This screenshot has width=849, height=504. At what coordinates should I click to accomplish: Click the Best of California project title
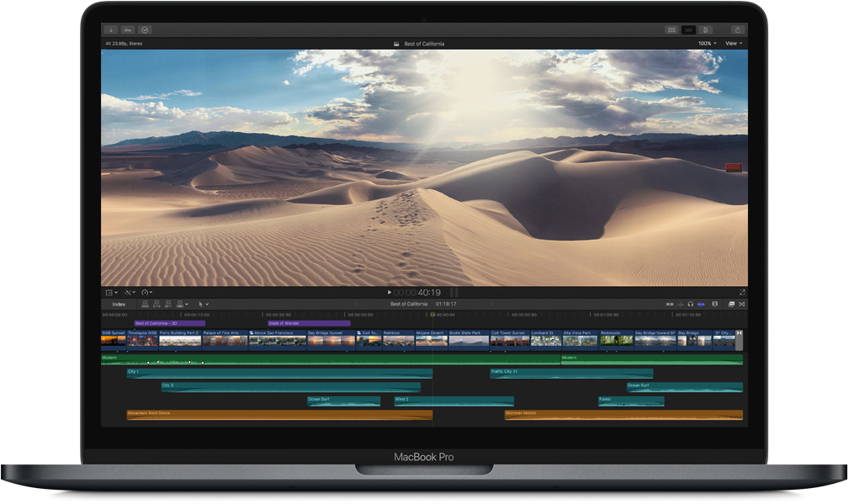pyautogui.click(x=423, y=44)
